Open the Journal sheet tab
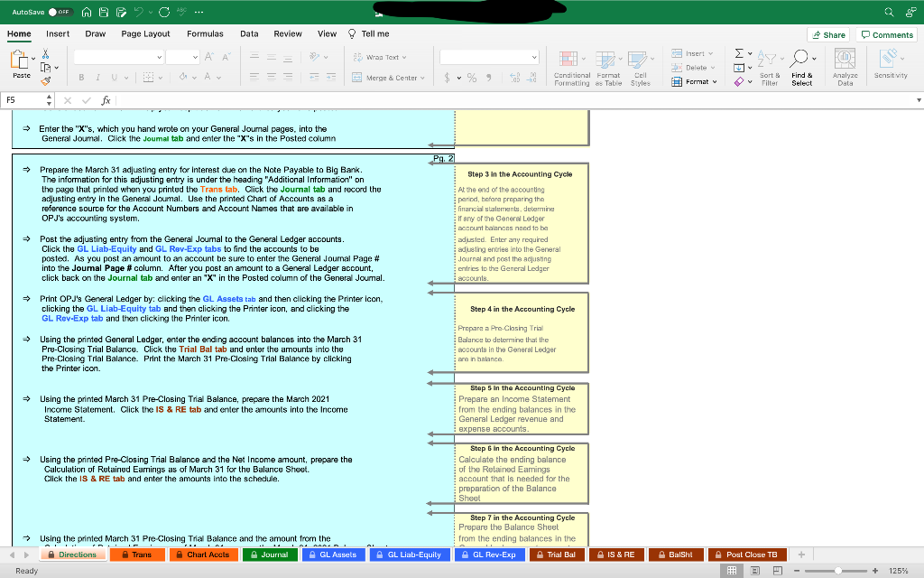Viewport: 924px width, 578px height. [269, 555]
